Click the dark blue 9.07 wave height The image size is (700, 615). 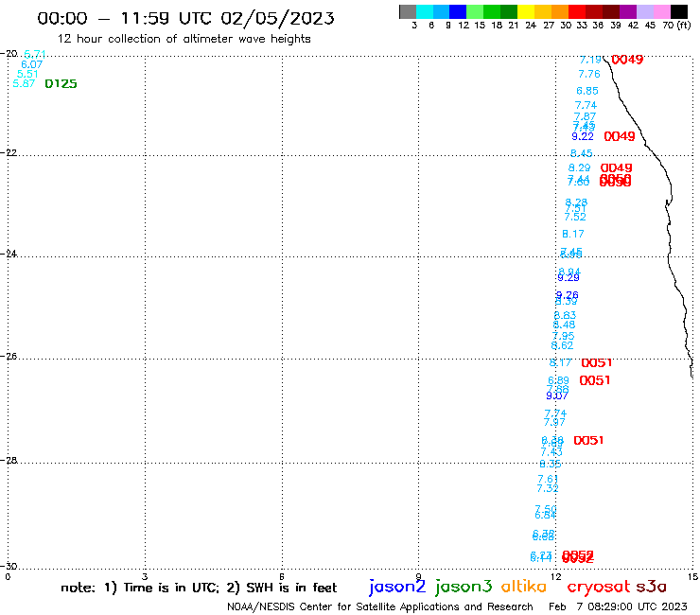tap(557, 395)
